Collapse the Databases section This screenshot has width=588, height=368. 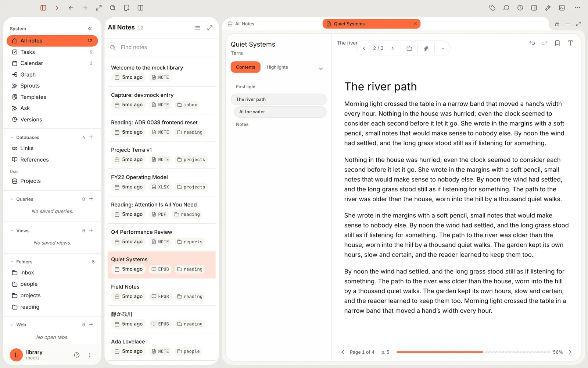(x=12, y=138)
